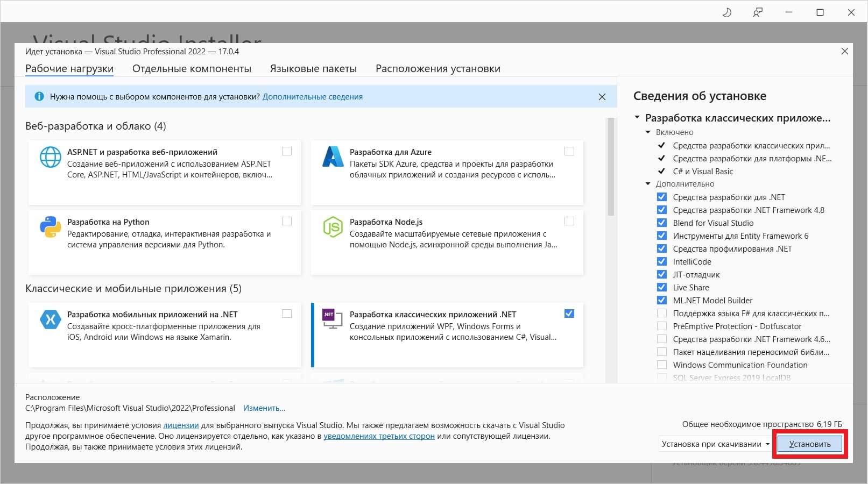Enable ASP.NET web development workload checkbox
868x484 pixels.
(287, 151)
